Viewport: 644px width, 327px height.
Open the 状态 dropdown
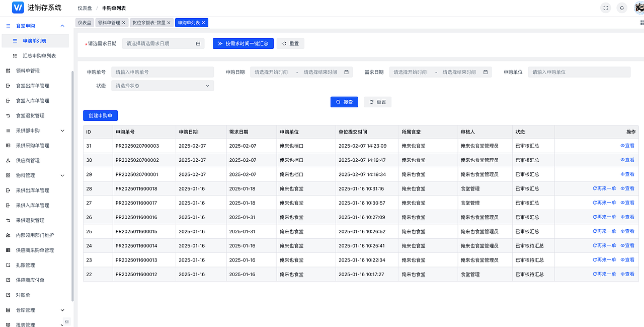coord(162,85)
